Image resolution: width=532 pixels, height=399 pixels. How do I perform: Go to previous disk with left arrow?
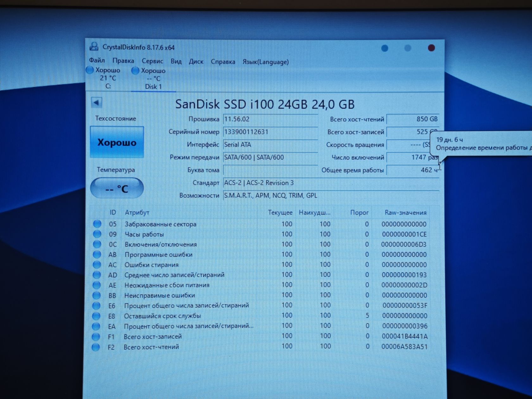tap(97, 102)
